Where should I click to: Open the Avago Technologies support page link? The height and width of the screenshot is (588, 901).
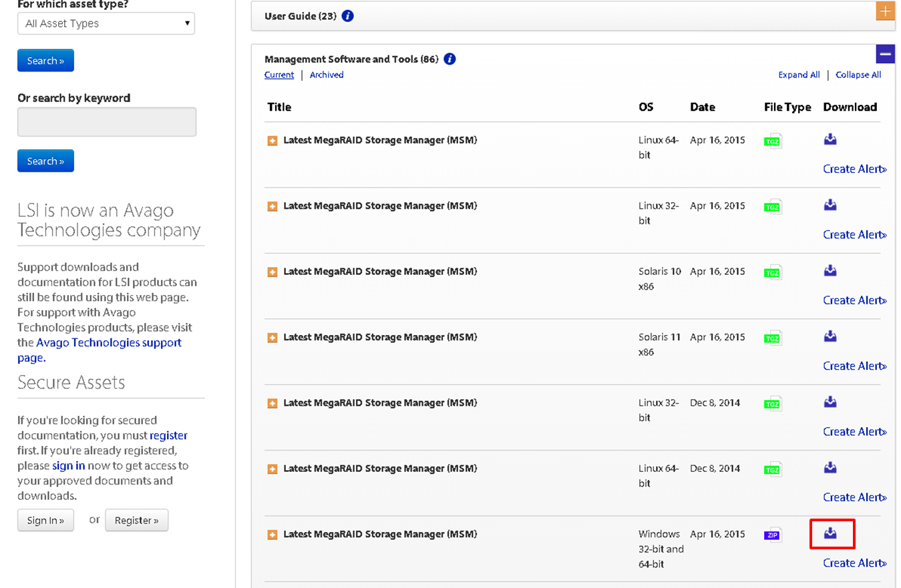click(x=108, y=343)
